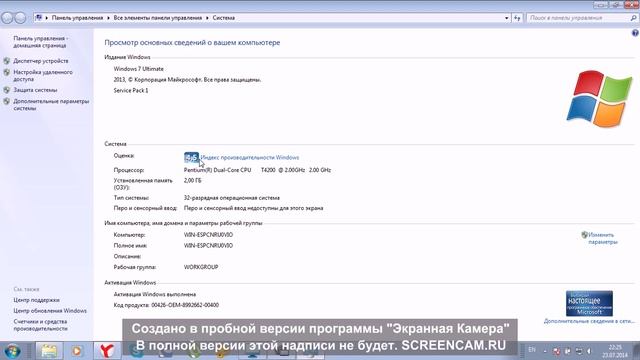This screenshot has height=360, width=640.
Task: Click the search magnifier icon
Action: [x=633, y=18]
